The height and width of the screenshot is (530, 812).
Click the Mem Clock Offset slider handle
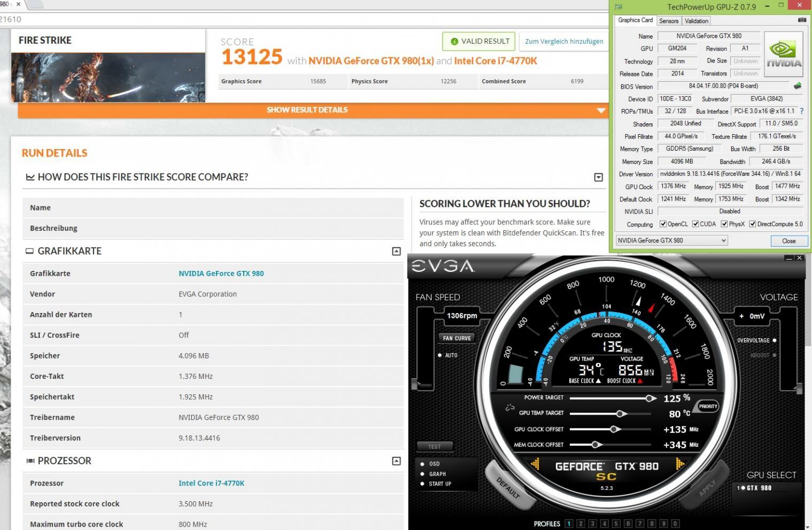(x=596, y=445)
